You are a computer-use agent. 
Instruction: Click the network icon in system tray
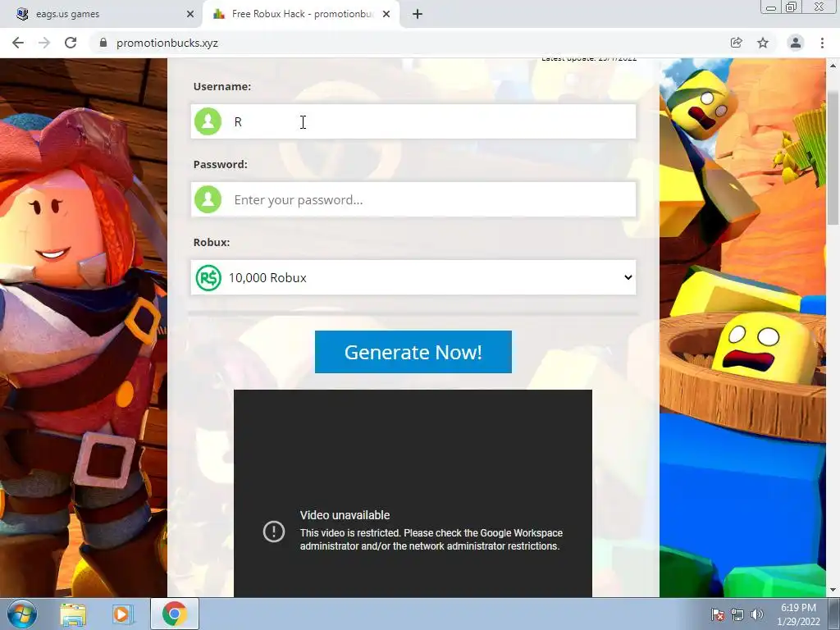click(x=737, y=614)
